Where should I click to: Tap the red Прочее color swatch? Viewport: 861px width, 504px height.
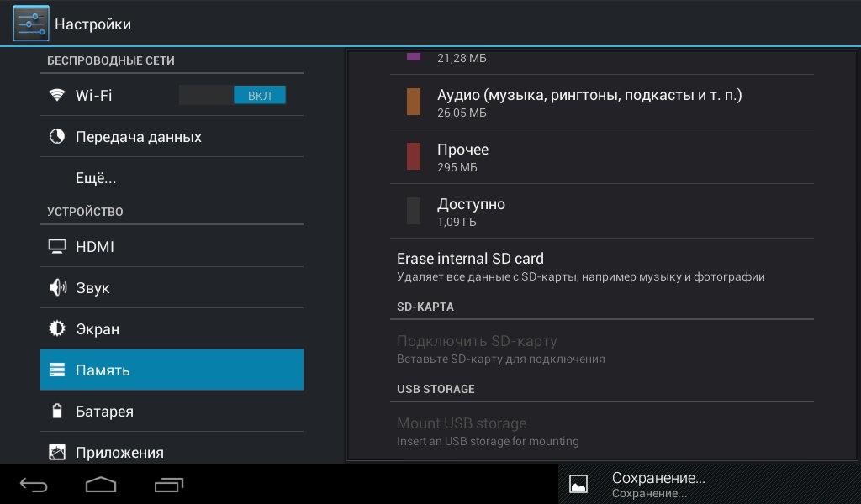(x=413, y=157)
